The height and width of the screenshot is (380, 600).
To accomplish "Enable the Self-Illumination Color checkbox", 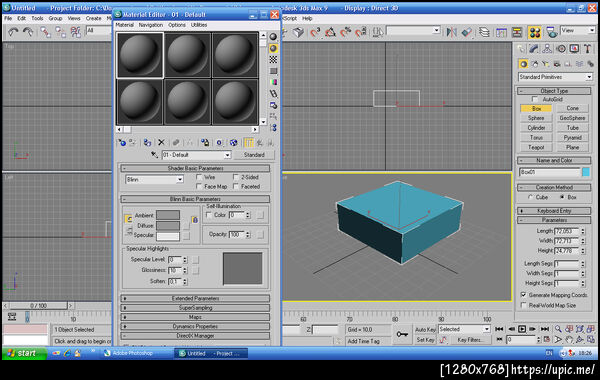I will (209, 215).
